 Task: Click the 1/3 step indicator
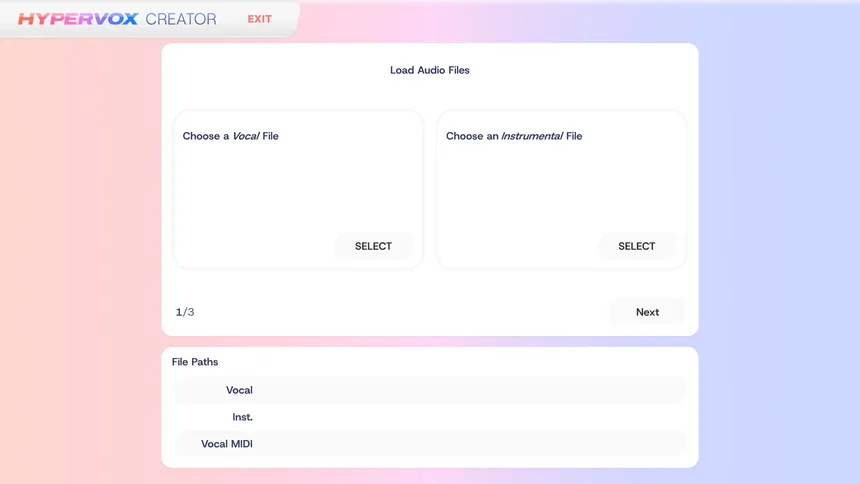pyautogui.click(x=185, y=312)
